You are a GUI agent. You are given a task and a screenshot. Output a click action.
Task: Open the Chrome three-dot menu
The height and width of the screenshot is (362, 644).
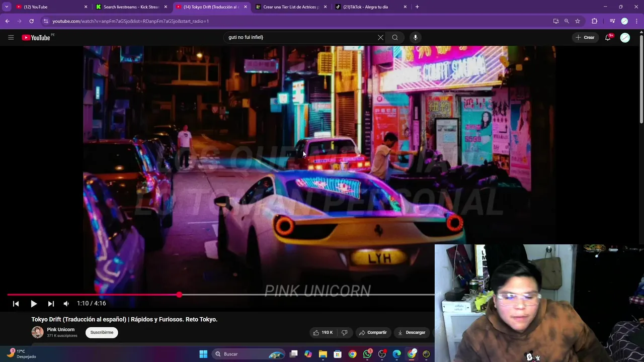[636, 21]
